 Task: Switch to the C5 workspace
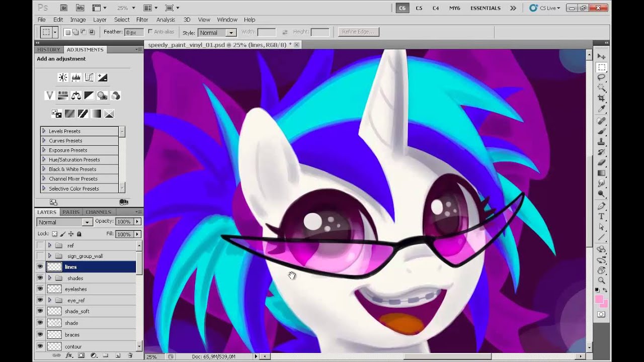(x=419, y=8)
